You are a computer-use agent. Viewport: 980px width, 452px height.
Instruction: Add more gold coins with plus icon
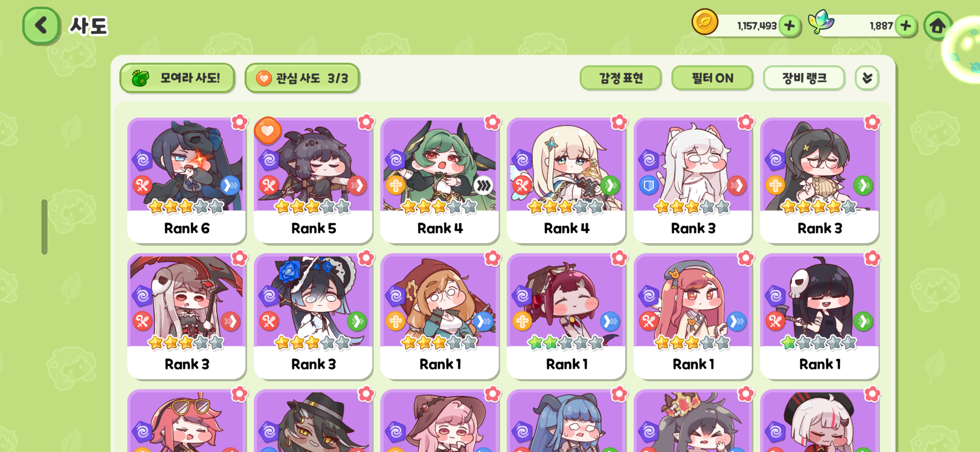pos(790,26)
